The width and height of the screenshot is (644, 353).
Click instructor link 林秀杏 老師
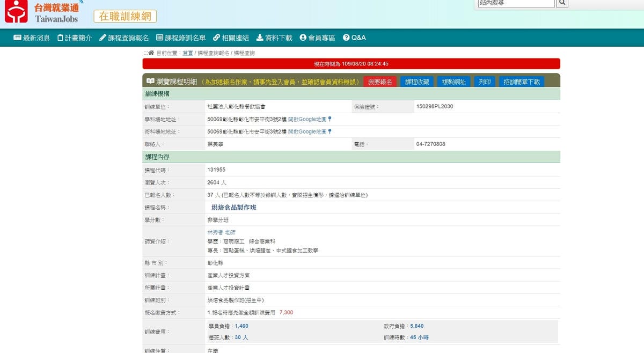pyautogui.click(x=221, y=232)
